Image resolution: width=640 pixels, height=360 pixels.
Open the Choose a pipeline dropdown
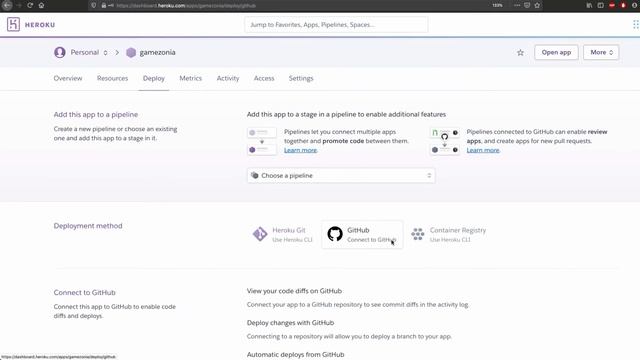(341, 176)
